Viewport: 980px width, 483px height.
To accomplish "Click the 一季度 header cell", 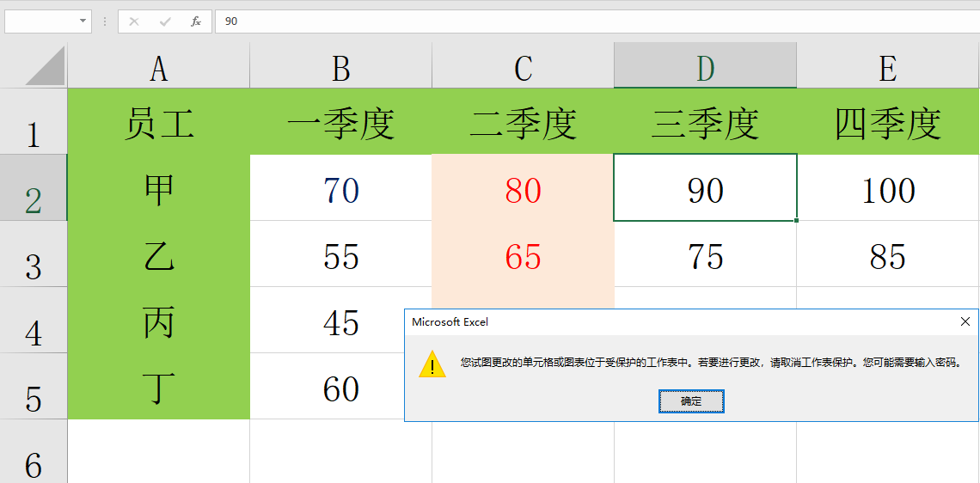I will point(340,121).
